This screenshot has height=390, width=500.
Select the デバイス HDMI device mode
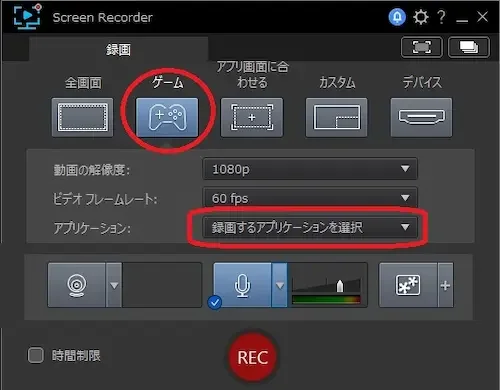point(421,117)
